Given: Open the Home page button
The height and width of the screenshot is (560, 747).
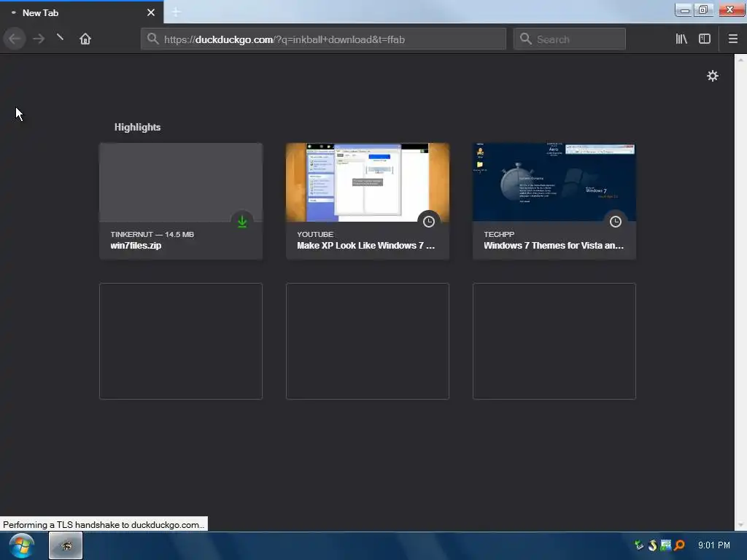Looking at the screenshot, I should click(x=85, y=39).
